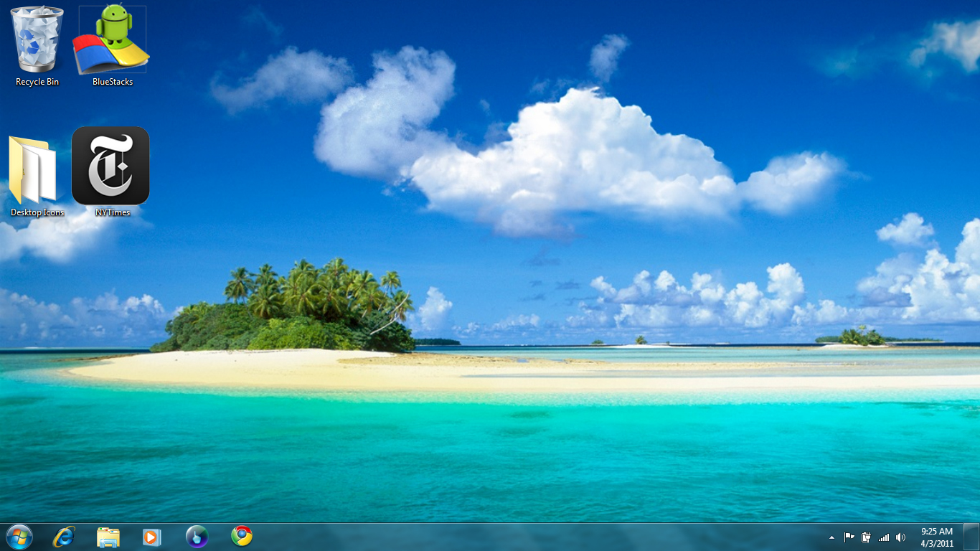Launch Windows Media Player from taskbar
This screenshot has height=551, width=980.
152,537
